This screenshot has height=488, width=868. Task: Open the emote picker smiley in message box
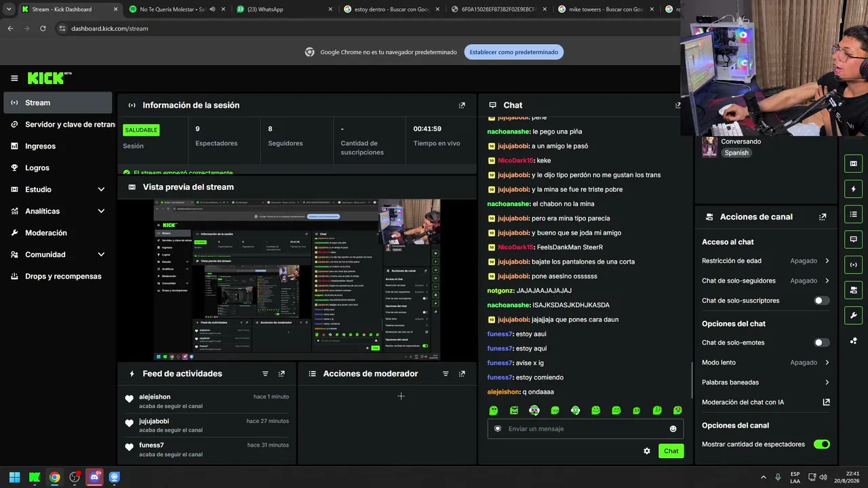[673, 428]
